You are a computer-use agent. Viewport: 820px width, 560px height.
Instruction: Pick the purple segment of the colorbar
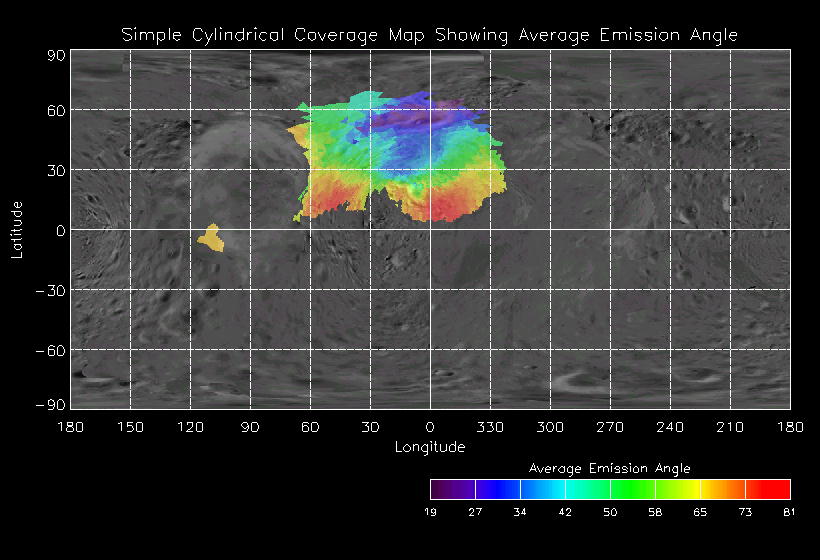click(452, 489)
